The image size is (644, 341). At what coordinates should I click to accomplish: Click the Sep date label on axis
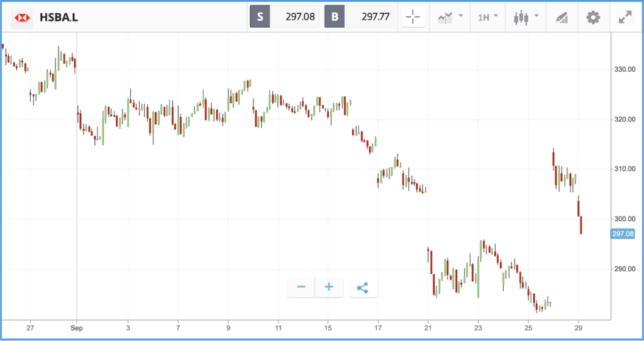click(x=76, y=328)
